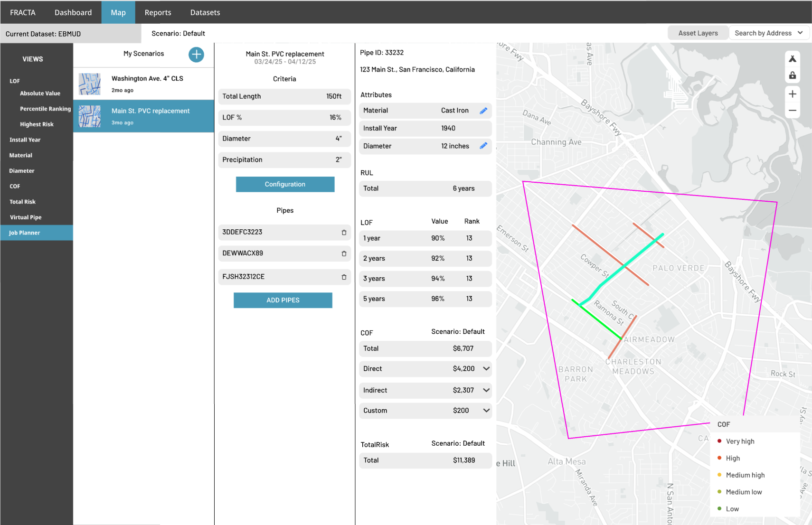Click the RUL Total 6 years row

[x=425, y=188]
